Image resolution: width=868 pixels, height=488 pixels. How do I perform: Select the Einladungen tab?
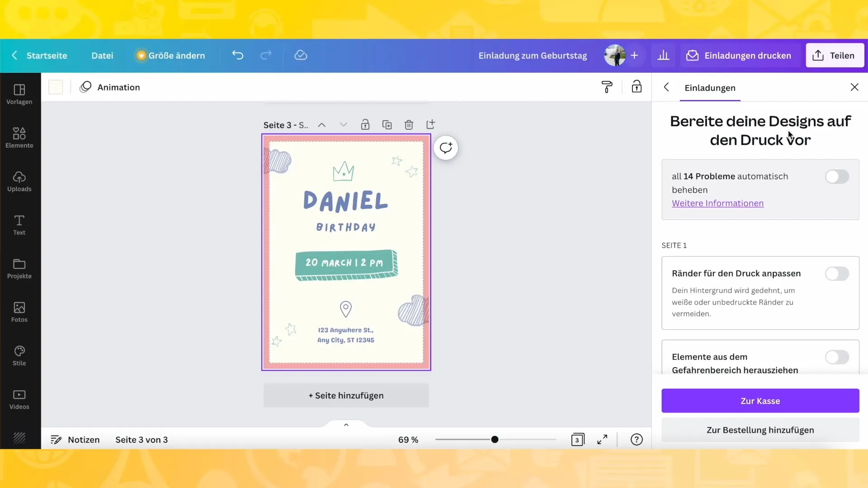[x=710, y=88]
